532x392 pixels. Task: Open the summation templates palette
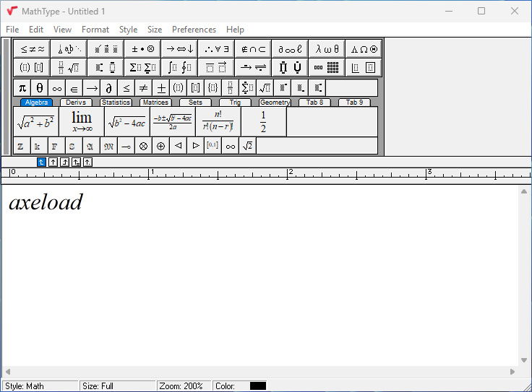point(142,67)
